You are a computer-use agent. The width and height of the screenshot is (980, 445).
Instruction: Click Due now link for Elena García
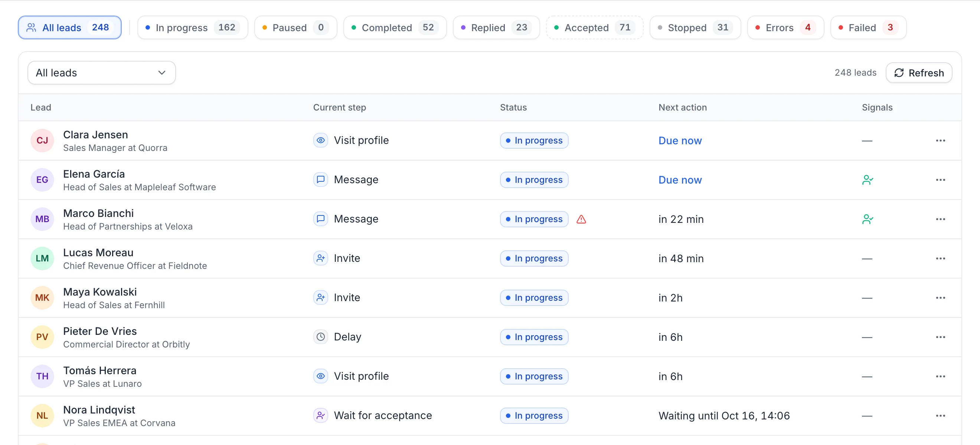[680, 180]
